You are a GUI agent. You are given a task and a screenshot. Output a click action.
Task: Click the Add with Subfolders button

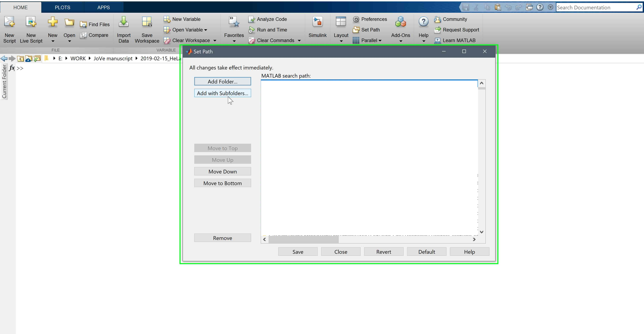[222, 93]
